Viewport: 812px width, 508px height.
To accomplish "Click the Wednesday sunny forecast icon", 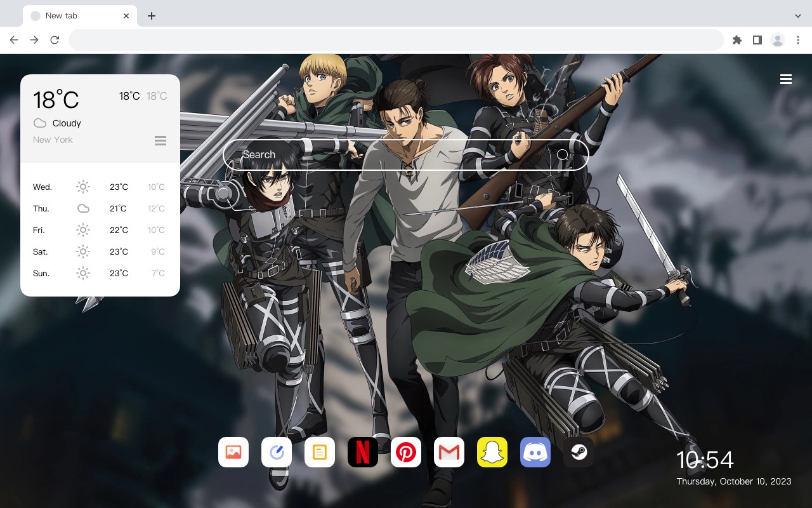I will point(83,187).
